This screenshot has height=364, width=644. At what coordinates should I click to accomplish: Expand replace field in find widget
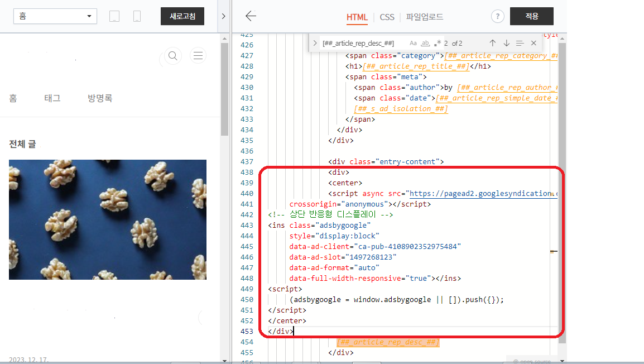pyautogui.click(x=315, y=43)
